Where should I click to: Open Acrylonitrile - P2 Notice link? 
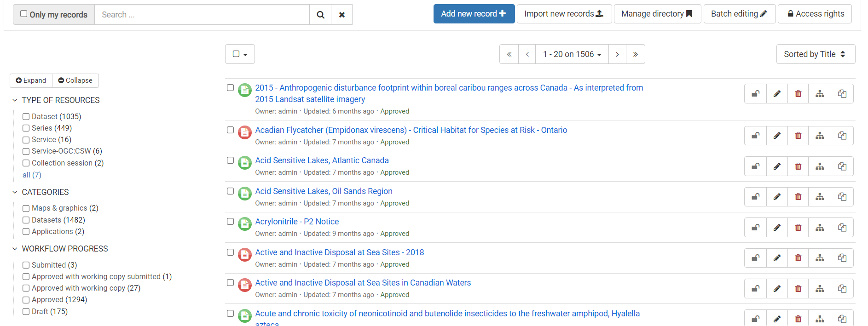(297, 222)
